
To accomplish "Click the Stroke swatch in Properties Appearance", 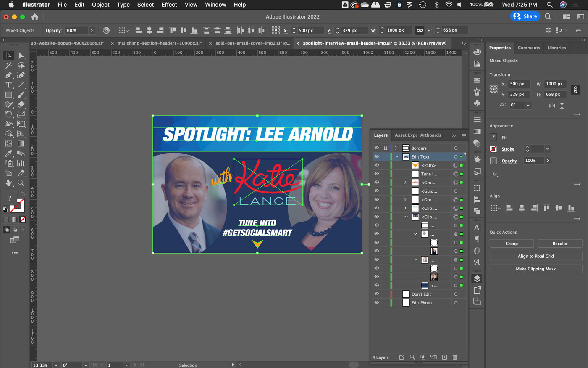I will point(493,149).
